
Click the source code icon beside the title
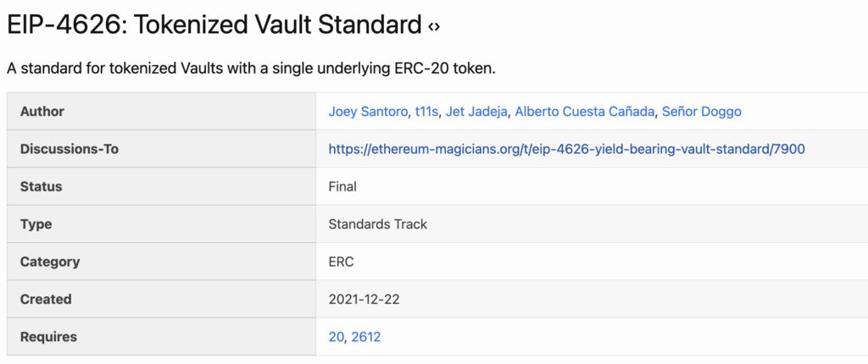pos(434,26)
